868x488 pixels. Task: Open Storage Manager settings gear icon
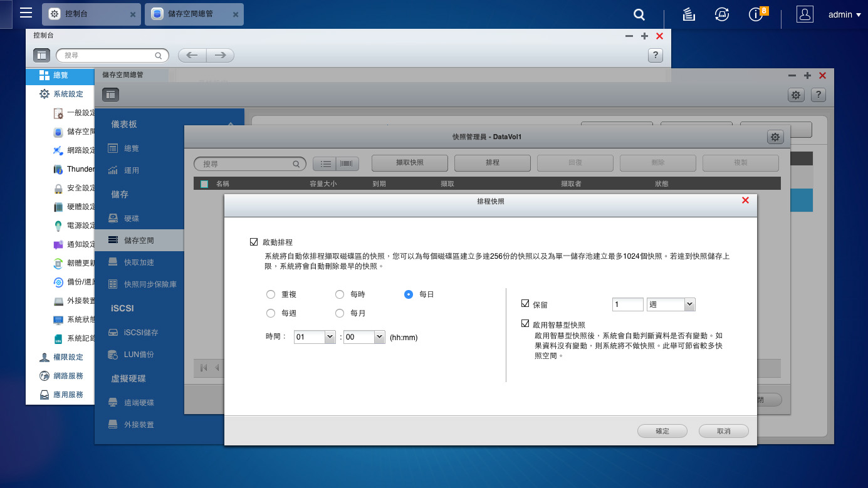(796, 95)
